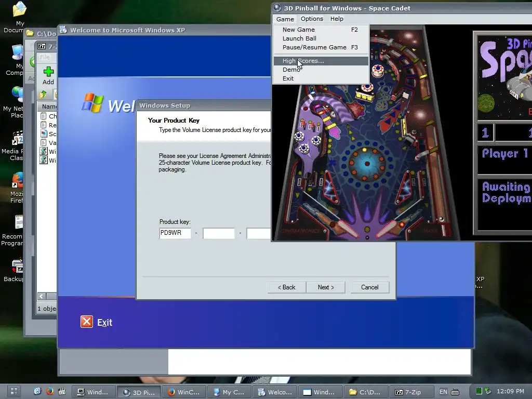
Task: Switch to the 7-Zip taskbar button
Action: point(410,392)
